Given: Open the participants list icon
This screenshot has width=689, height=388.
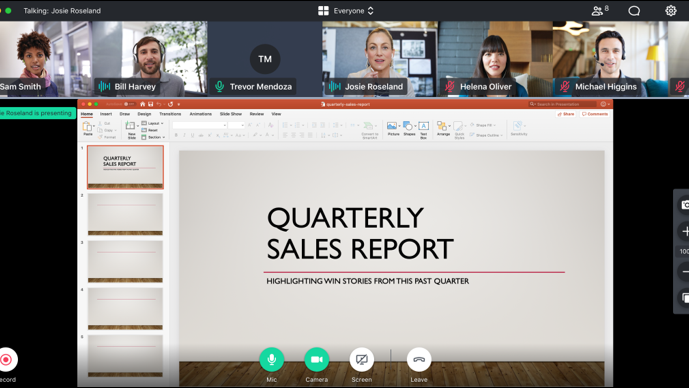Looking at the screenshot, I should (x=600, y=10).
